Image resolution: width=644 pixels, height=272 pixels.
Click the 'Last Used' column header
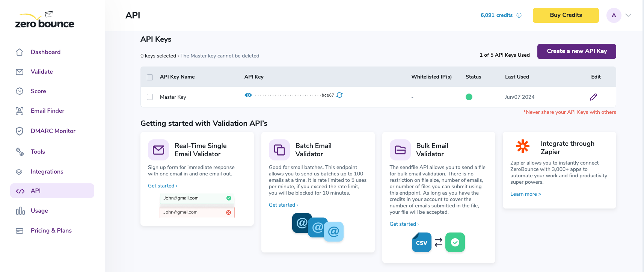click(517, 77)
